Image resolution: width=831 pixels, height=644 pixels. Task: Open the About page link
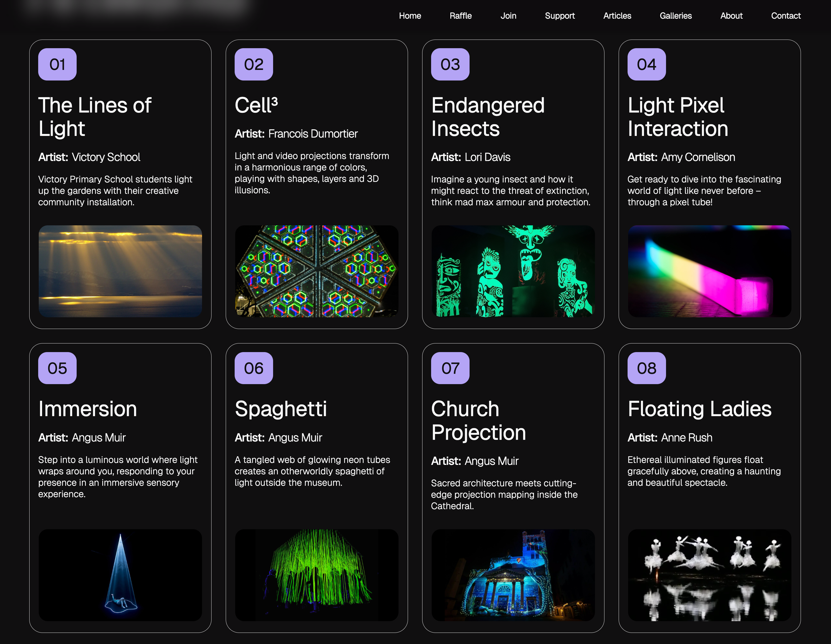[x=731, y=16]
